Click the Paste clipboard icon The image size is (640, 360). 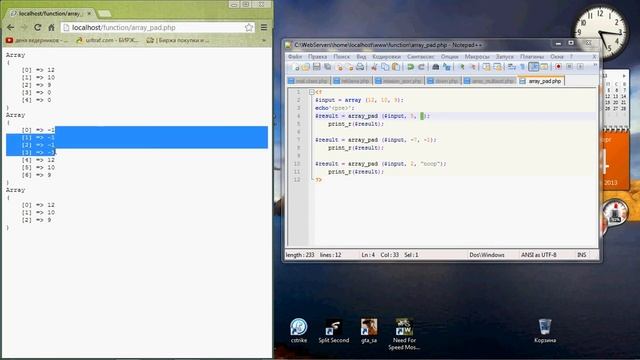point(396,67)
